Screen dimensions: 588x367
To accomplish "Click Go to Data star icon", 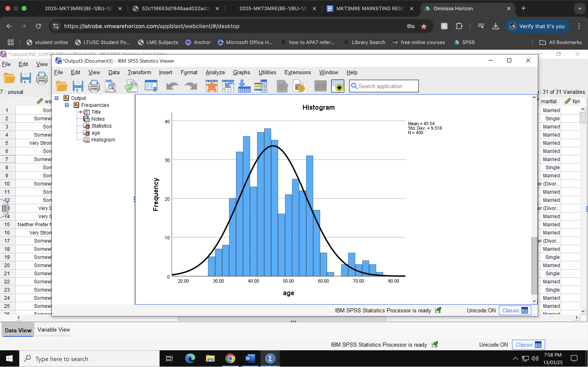I will [x=211, y=86].
